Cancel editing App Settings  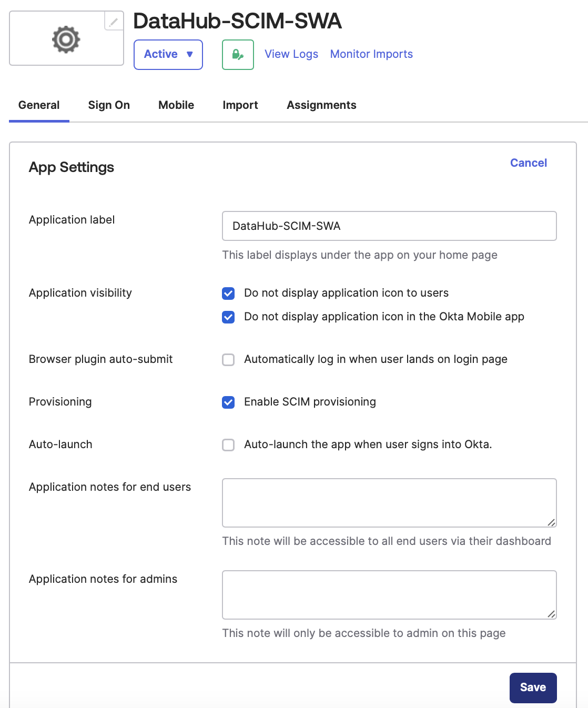pos(529,163)
